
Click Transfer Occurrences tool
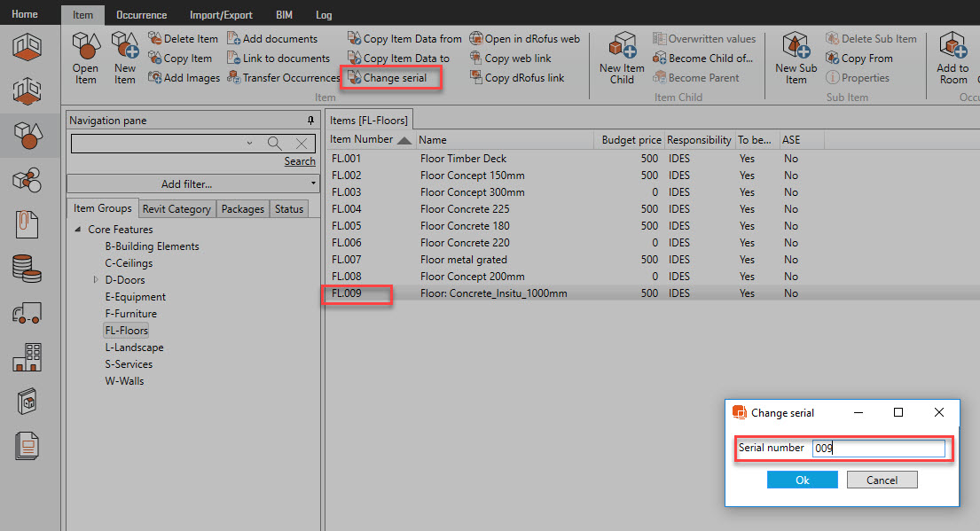[283, 78]
